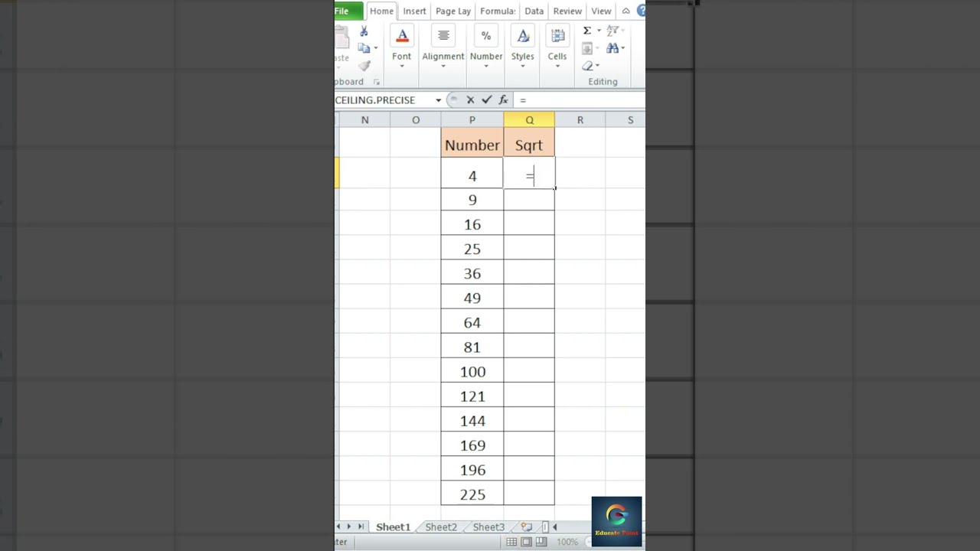
Task: Jump to last sheet arrow
Action: click(361, 527)
